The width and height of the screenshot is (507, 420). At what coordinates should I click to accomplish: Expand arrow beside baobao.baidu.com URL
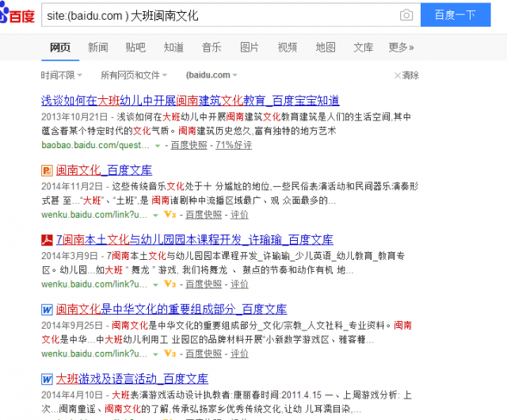coord(158,146)
